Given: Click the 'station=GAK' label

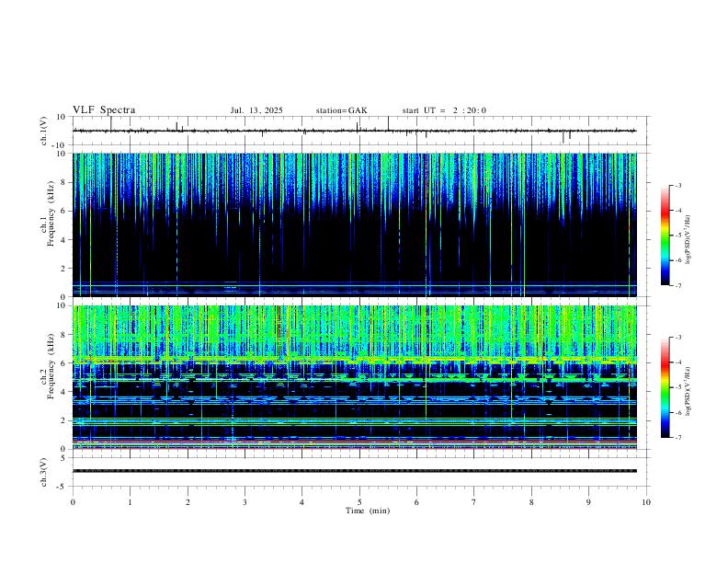Looking at the screenshot, I should click(x=341, y=110).
